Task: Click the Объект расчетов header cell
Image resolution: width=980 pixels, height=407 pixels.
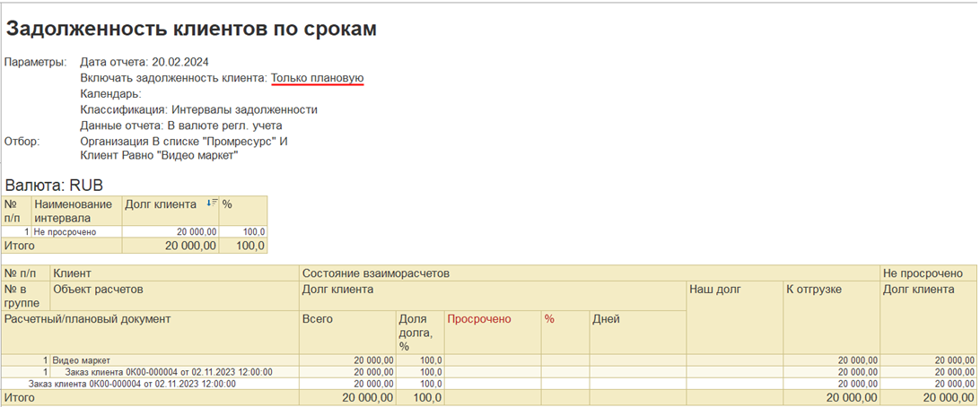Action: (175, 295)
